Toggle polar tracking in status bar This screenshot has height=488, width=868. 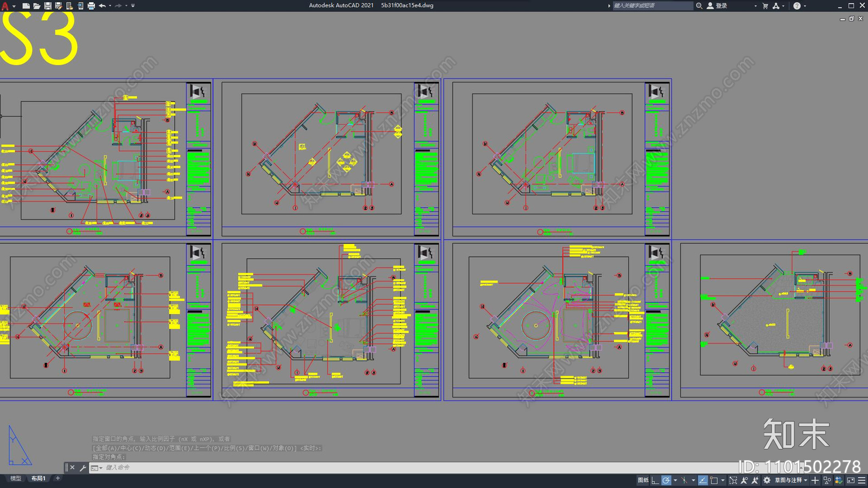click(x=666, y=480)
